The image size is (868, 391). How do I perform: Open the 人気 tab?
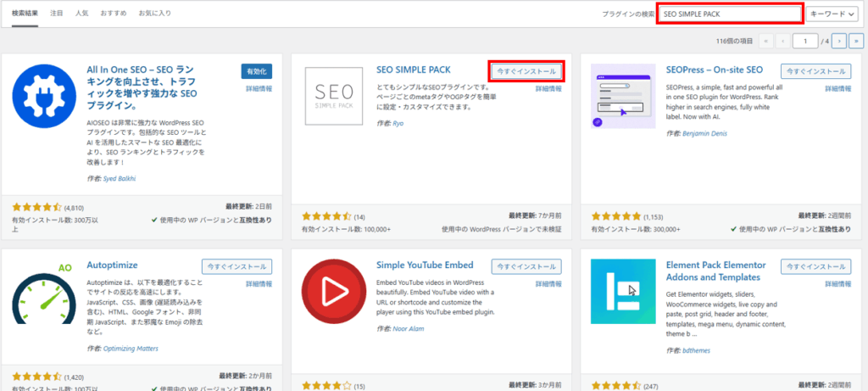[82, 13]
